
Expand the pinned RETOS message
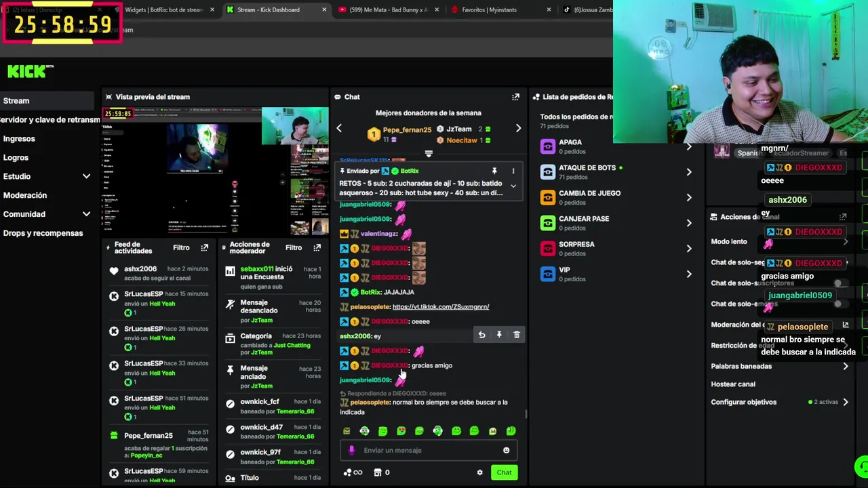click(x=513, y=186)
